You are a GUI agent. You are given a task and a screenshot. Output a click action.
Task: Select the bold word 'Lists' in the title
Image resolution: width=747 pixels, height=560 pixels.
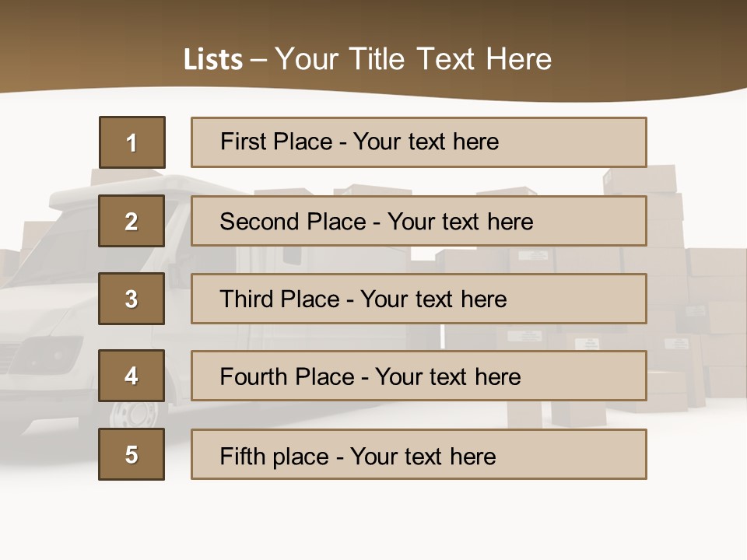[x=212, y=60]
